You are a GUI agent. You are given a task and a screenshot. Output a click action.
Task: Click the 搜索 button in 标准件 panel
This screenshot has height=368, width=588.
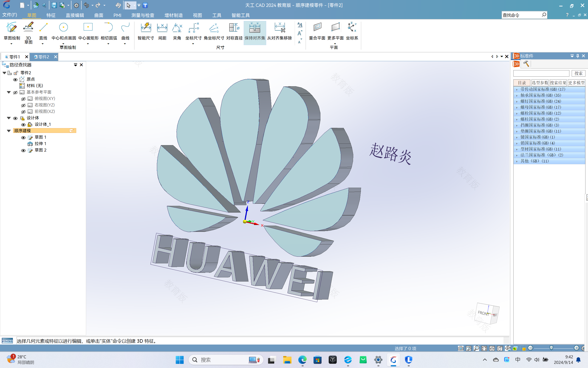578,73
